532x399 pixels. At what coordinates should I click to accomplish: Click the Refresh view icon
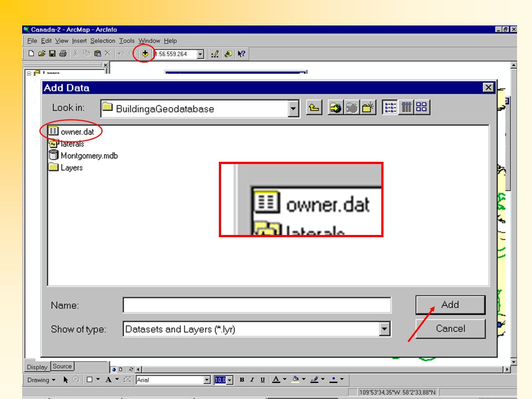pyautogui.click(x=131, y=369)
